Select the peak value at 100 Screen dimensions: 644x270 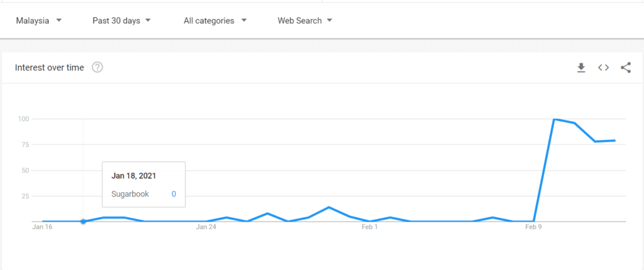point(555,119)
